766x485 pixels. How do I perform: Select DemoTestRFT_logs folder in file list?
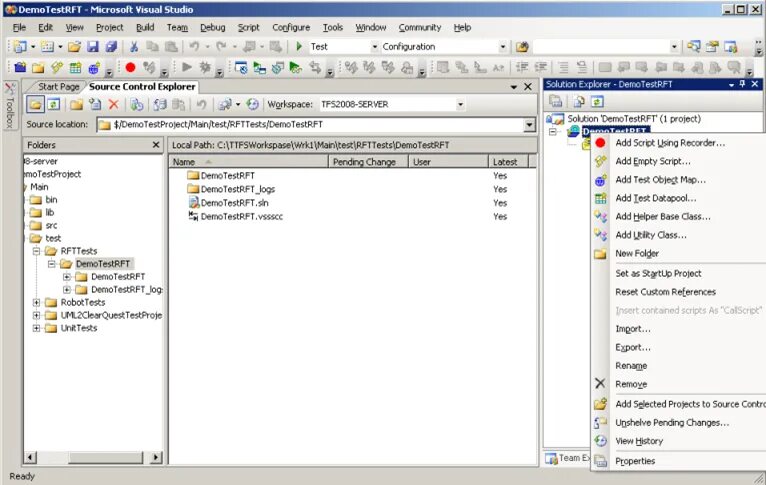pyautogui.click(x=238, y=189)
